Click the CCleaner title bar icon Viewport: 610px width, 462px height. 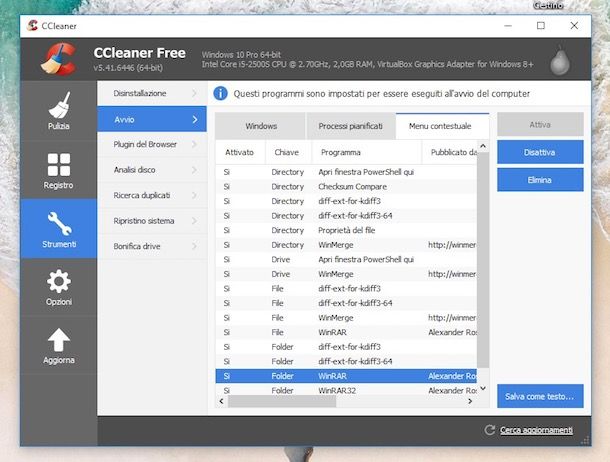(32, 26)
